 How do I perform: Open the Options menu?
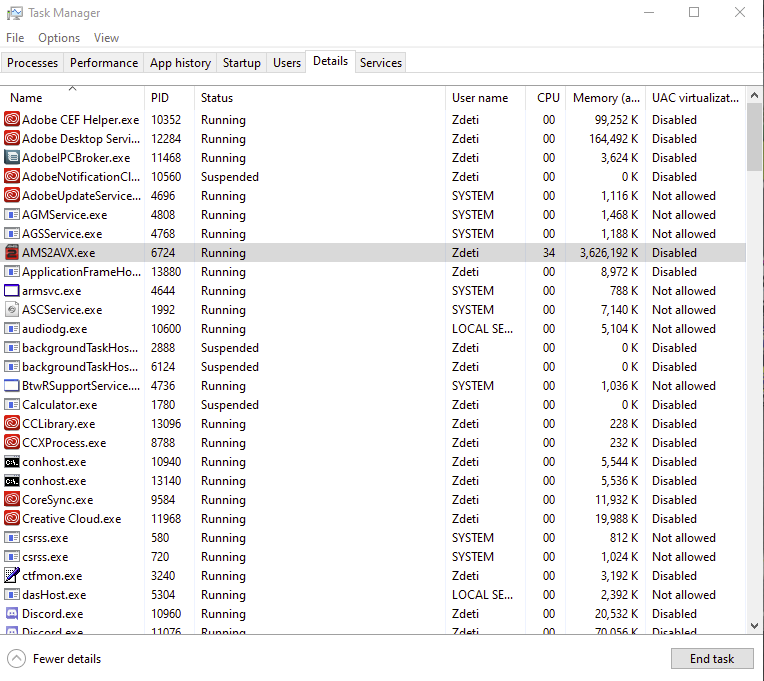click(59, 38)
